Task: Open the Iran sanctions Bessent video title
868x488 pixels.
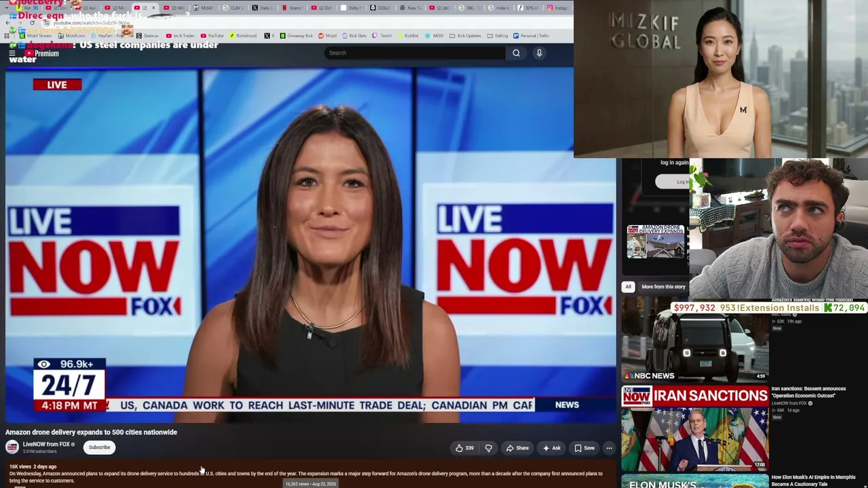Action: tap(808, 392)
